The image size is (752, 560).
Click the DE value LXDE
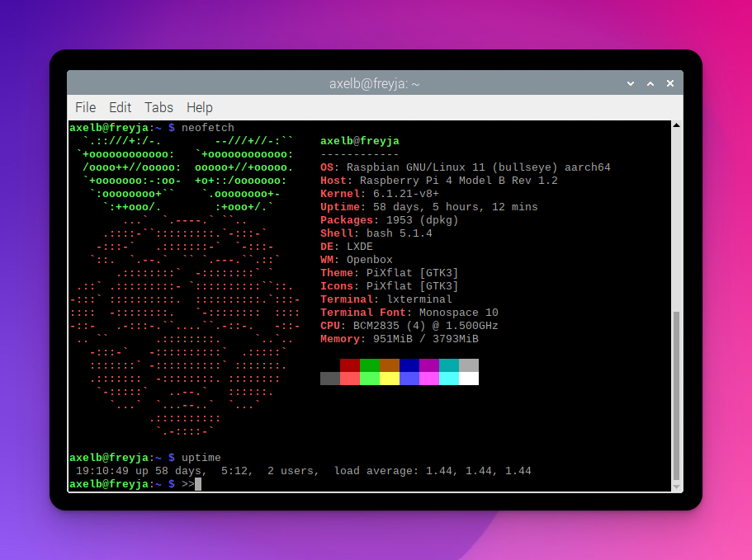[360, 247]
